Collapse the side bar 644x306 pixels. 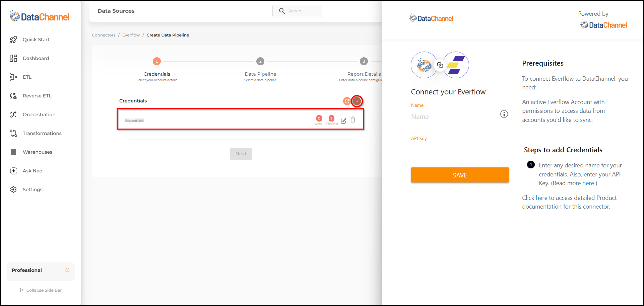[41, 290]
